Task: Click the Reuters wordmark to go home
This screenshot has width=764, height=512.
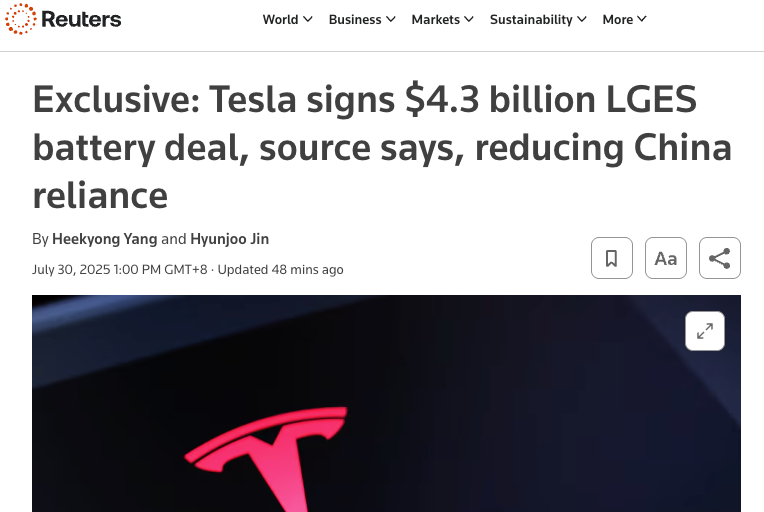Action: 81,19
